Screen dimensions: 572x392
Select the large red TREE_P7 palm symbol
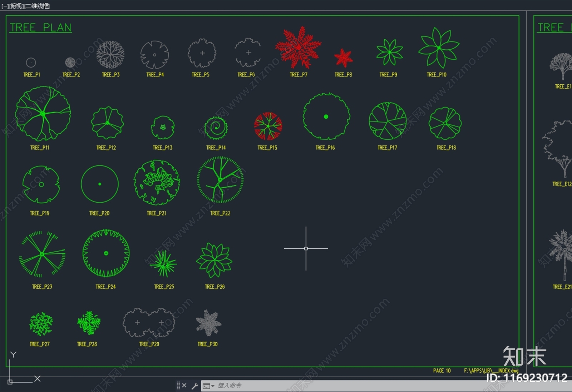(298, 47)
